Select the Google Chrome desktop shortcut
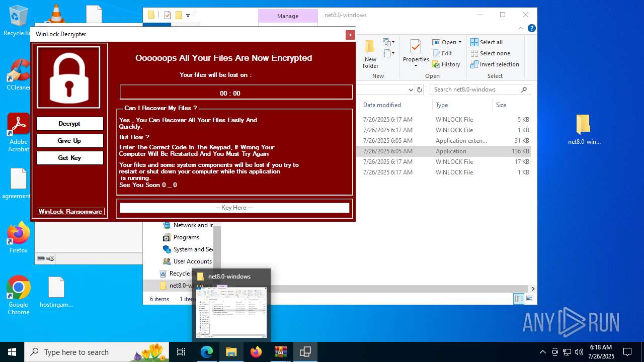This screenshot has height=362, width=644. point(18,296)
